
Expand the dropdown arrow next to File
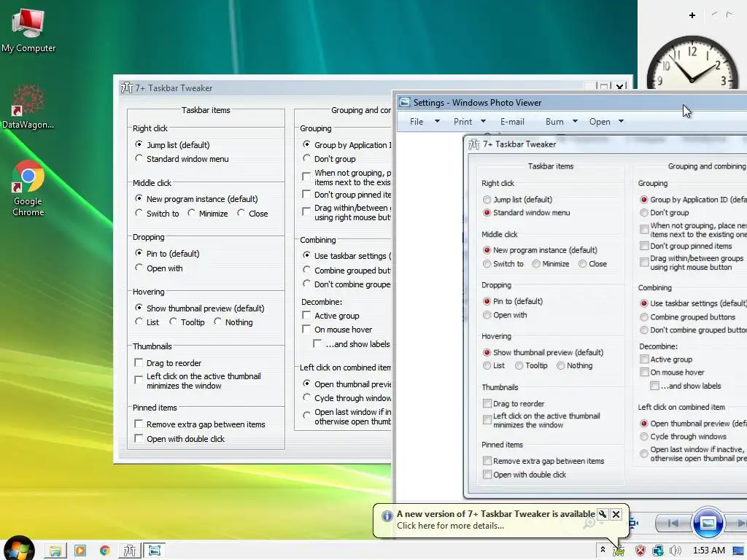pos(437,122)
